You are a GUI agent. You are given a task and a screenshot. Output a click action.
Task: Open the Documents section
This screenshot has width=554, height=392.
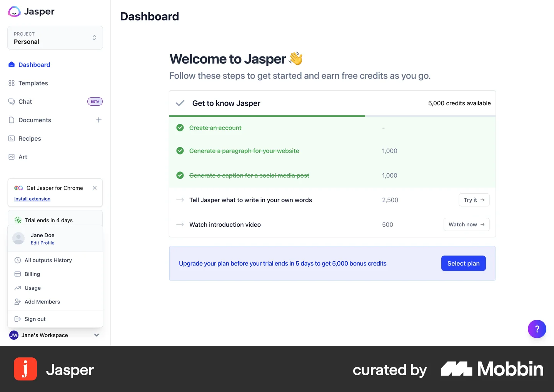click(35, 120)
